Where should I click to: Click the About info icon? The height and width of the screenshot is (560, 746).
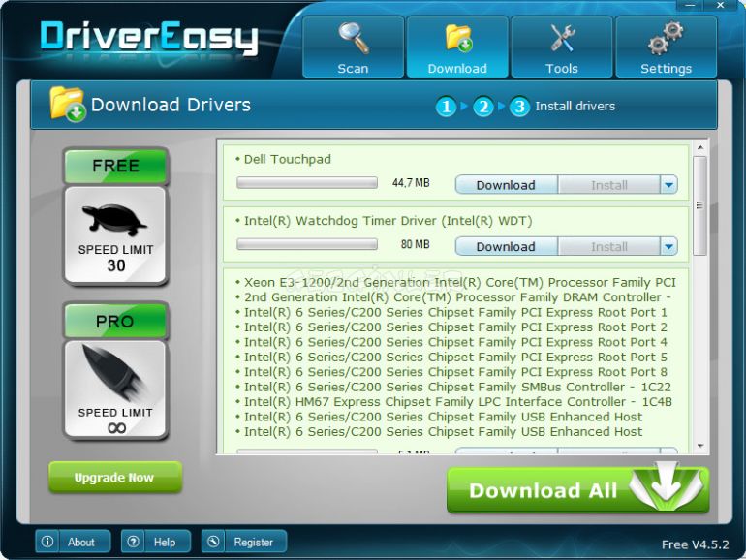47,542
